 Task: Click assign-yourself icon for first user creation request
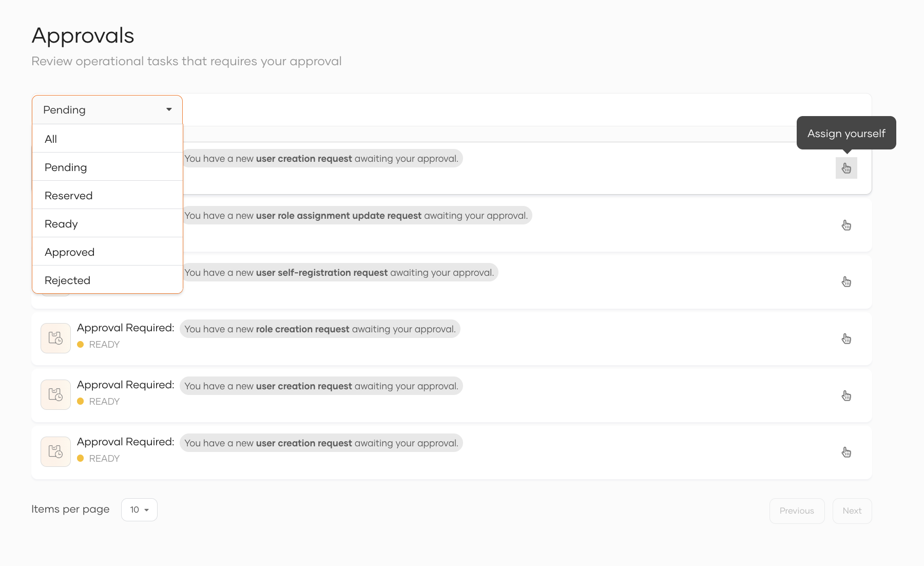(x=846, y=168)
